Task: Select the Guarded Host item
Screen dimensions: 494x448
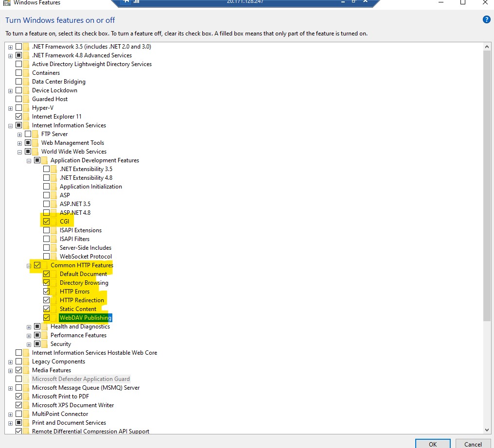Action: click(50, 99)
